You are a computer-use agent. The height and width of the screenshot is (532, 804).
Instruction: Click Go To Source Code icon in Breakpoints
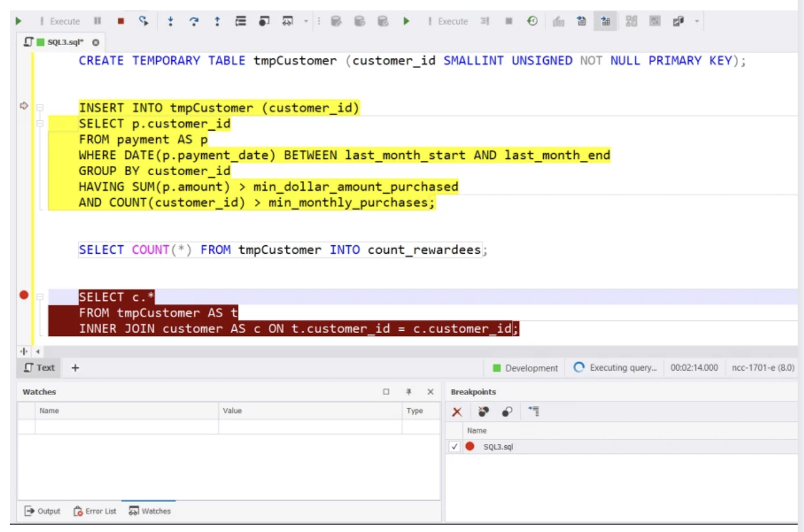click(x=533, y=412)
